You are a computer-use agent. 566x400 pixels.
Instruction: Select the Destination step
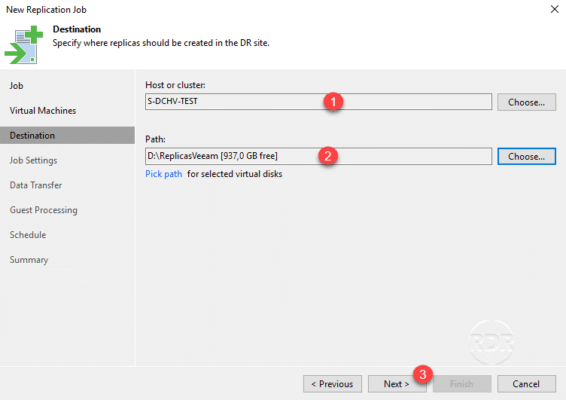(x=67, y=135)
